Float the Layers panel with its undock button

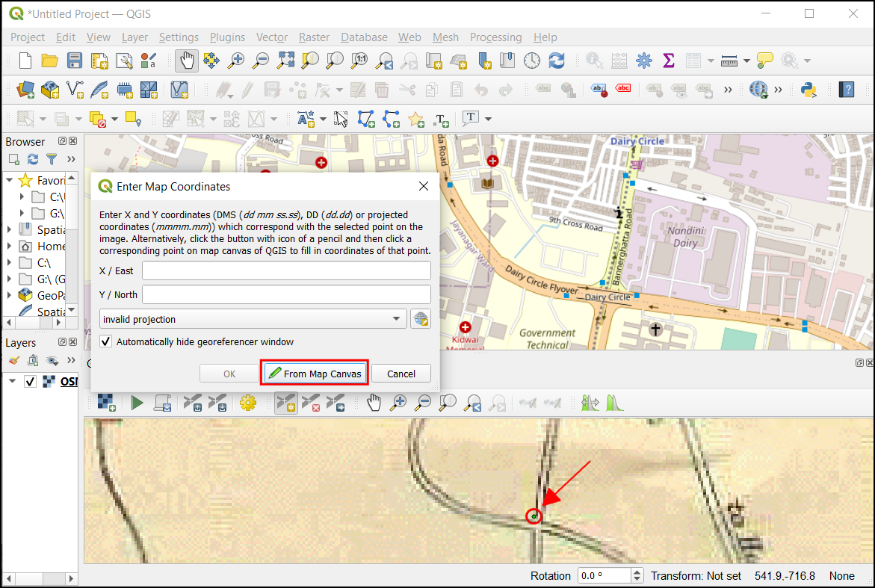pyautogui.click(x=63, y=342)
